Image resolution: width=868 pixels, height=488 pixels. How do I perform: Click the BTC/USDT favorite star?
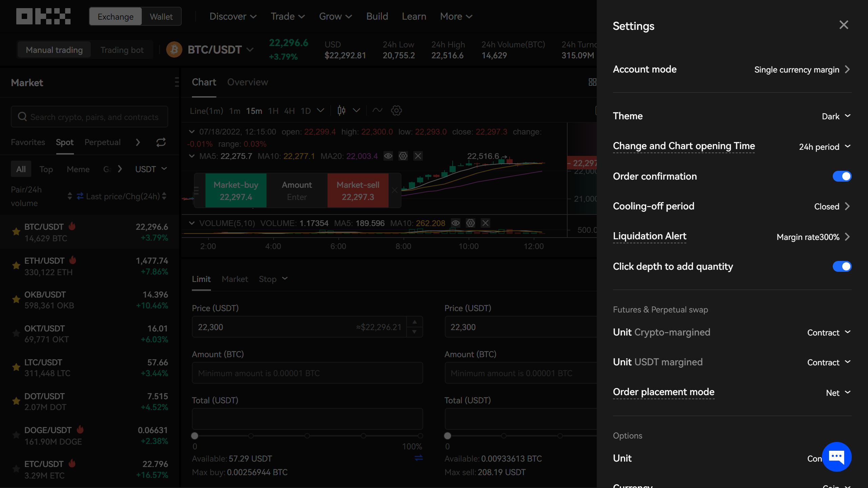pyautogui.click(x=16, y=232)
